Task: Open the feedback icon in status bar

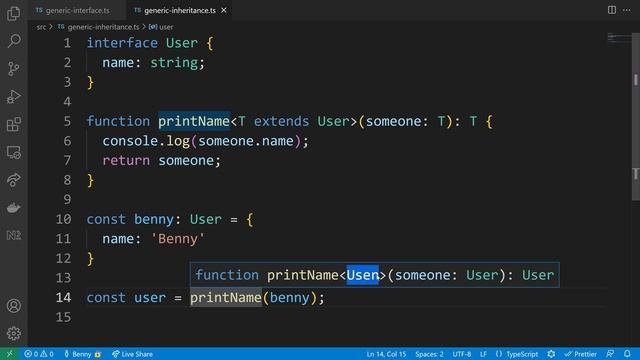Action: [610, 354]
